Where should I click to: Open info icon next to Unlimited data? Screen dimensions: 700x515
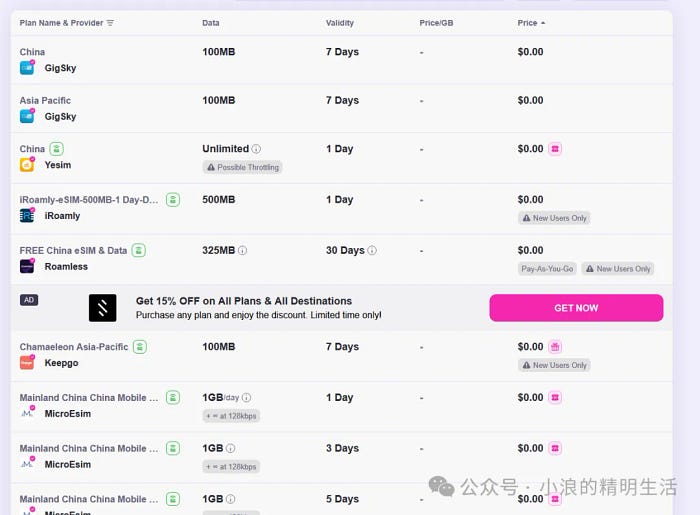256,149
